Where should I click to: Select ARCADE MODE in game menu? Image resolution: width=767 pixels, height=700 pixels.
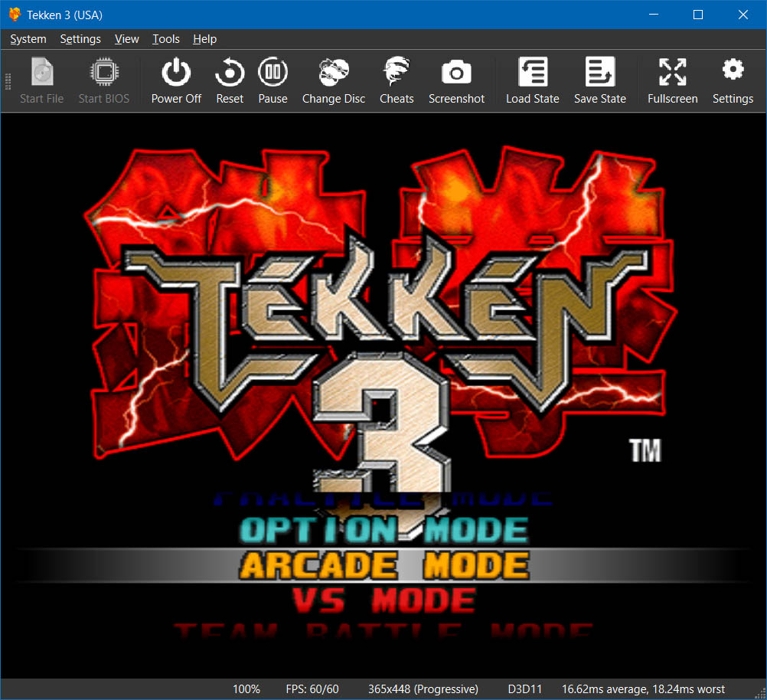(x=384, y=566)
